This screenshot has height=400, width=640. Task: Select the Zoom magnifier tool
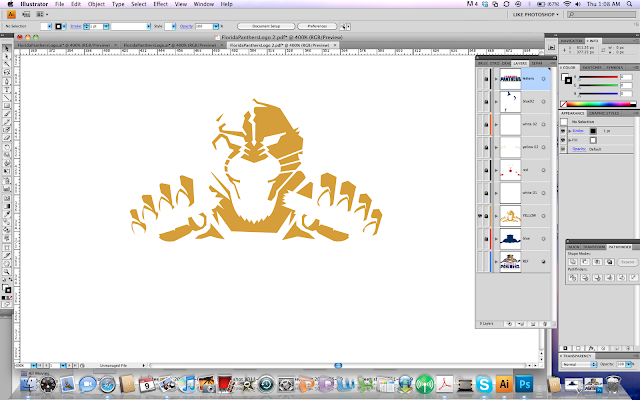pos(7,272)
